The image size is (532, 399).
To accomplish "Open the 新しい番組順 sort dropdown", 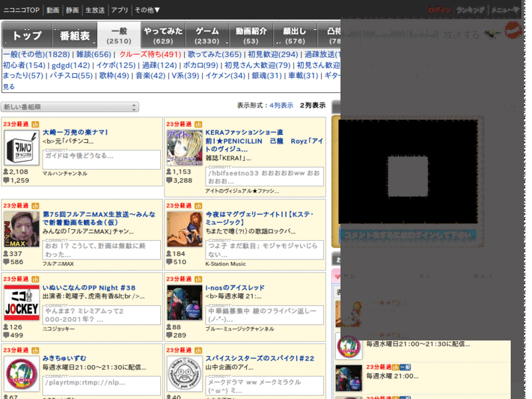I will (x=70, y=107).
